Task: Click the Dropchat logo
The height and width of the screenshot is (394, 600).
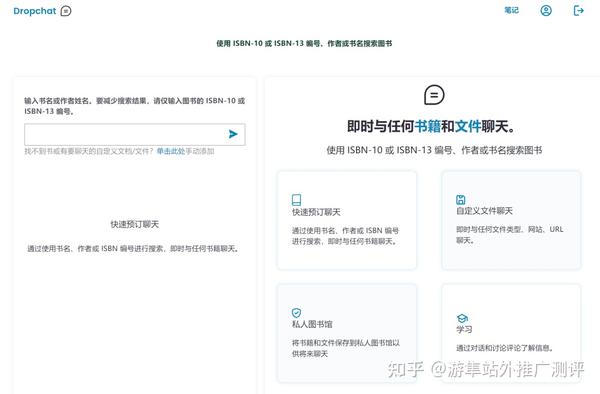Action: pyautogui.click(x=42, y=11)
